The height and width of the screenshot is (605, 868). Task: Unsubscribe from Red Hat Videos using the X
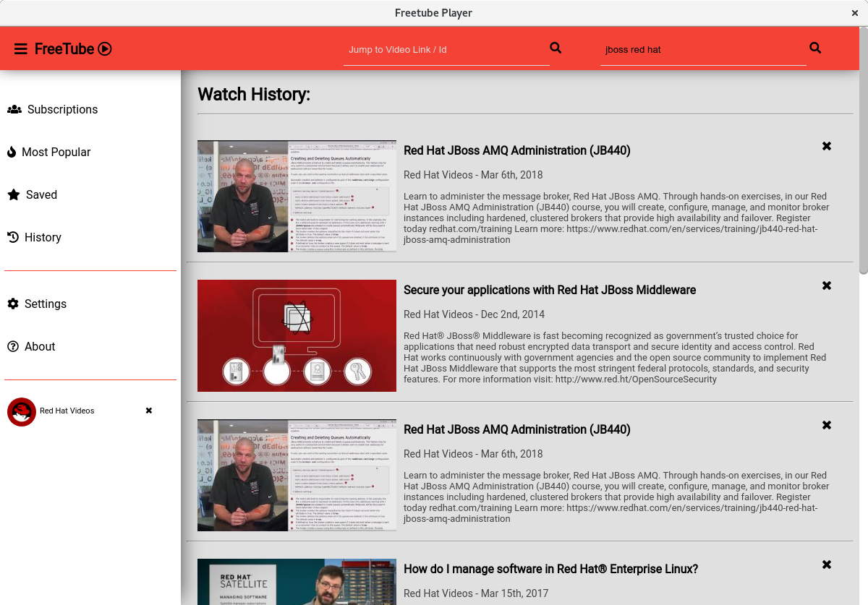(149, 411)
